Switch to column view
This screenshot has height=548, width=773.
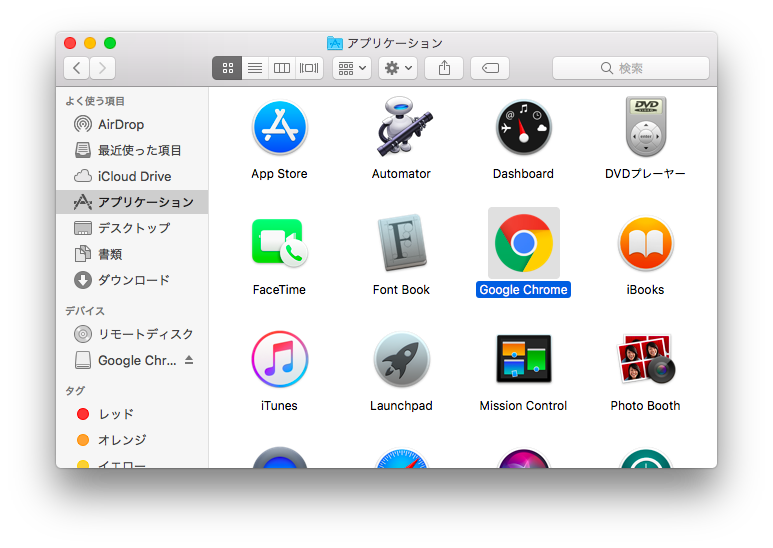click(282, 68)
